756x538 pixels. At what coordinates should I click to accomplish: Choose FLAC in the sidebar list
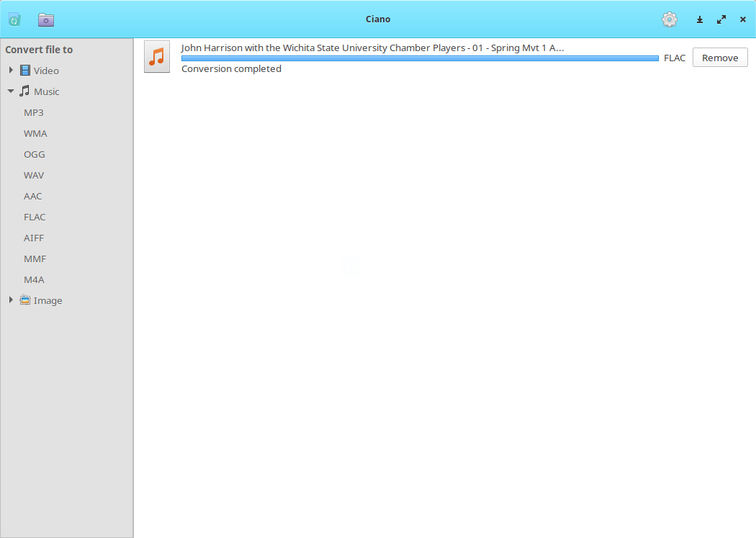point(35,217)
